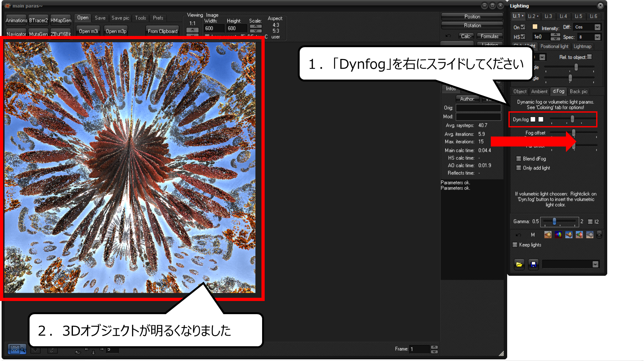Click the image Width input field
The image size is (644, 361).
coord(214,29)
